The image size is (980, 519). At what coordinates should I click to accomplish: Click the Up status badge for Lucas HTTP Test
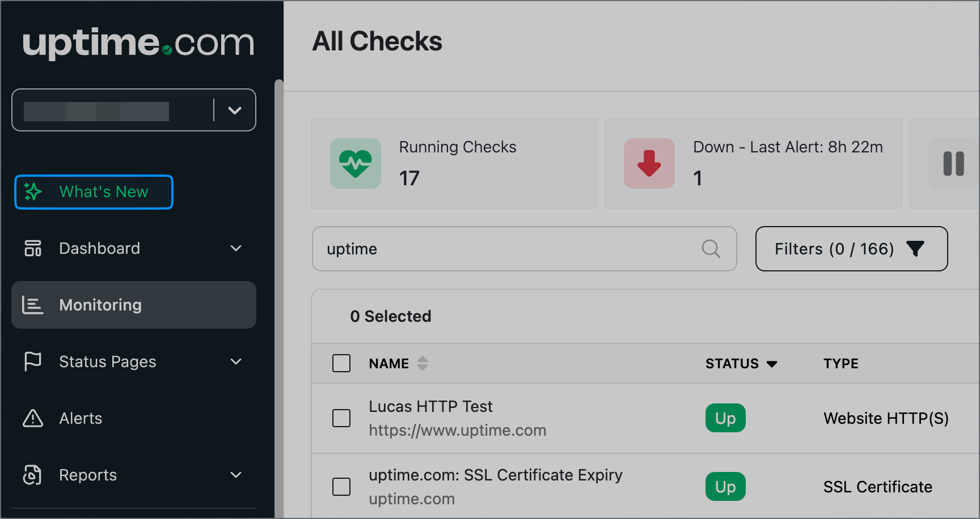click(x=725, y=418)
